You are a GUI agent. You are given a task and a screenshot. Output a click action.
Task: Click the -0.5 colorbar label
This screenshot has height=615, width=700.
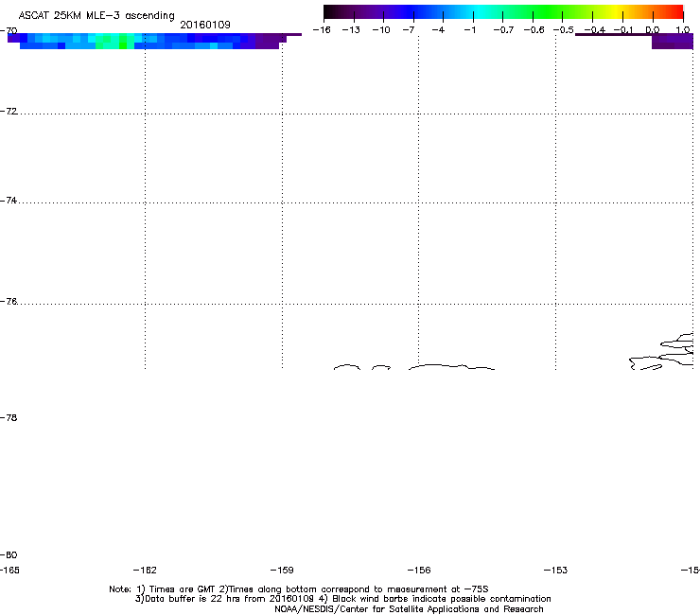564,30
